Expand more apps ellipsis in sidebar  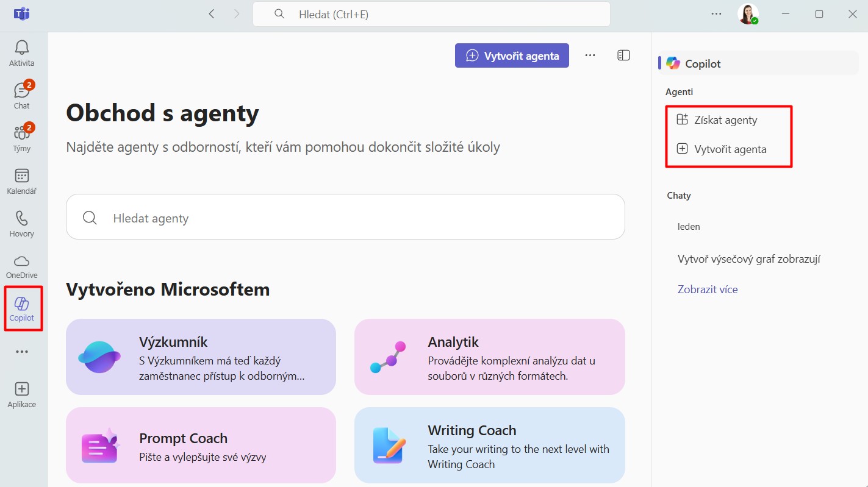[x=22, y=352]
